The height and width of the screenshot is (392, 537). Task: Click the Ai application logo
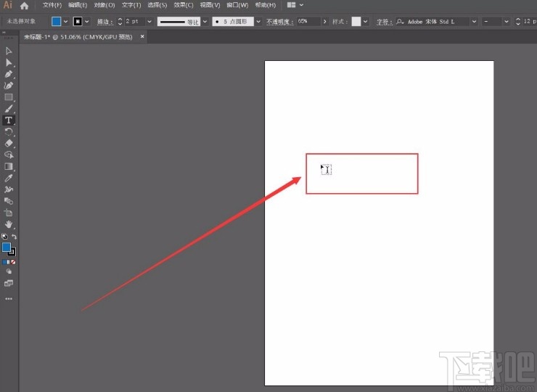coord(7,5)
